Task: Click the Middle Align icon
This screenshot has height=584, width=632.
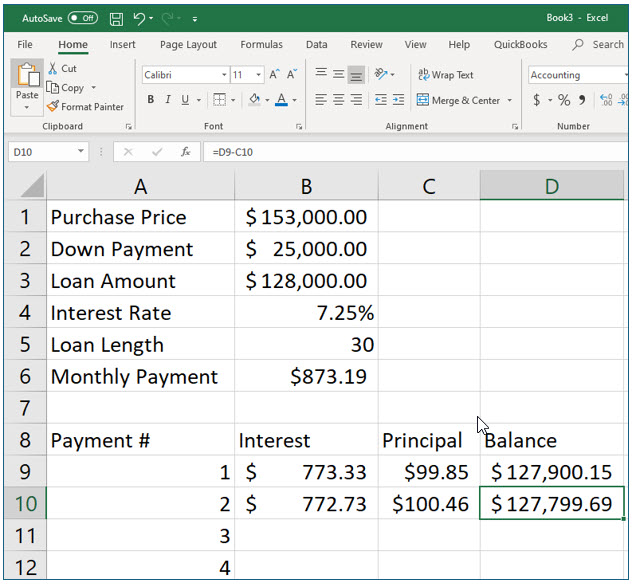Action: [339, 75]
